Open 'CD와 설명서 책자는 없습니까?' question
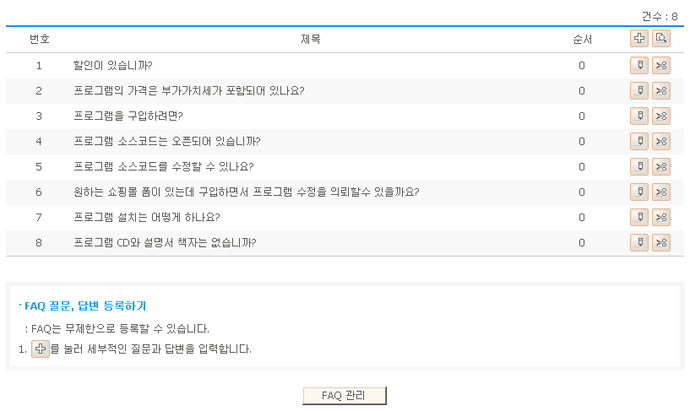 [165, 242]
